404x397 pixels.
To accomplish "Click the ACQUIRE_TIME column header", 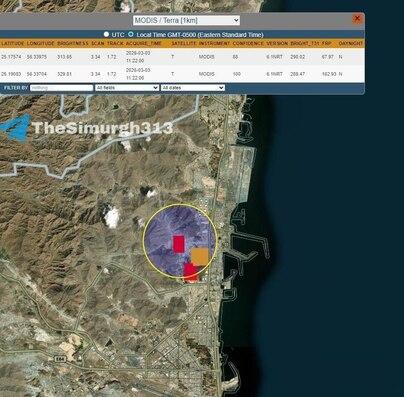I will pos(144,43).
